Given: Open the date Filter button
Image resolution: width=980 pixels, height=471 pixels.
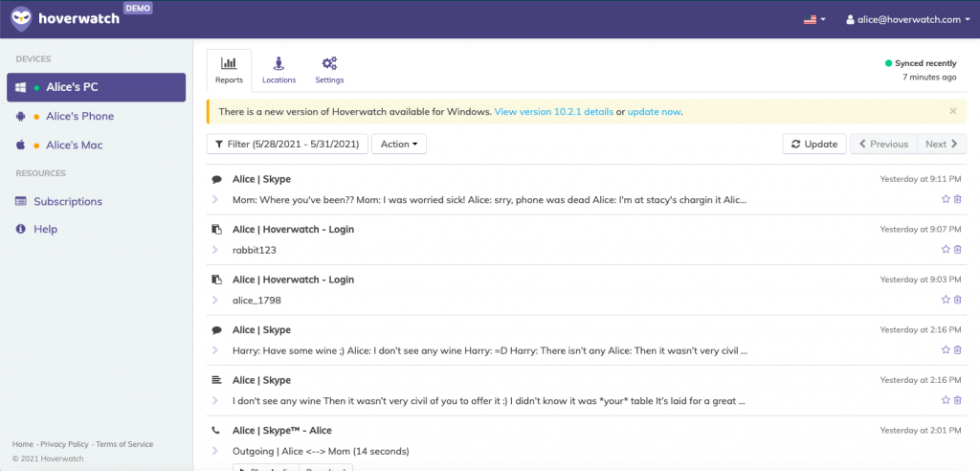Looking at the screenshot, I should [287, 144].
